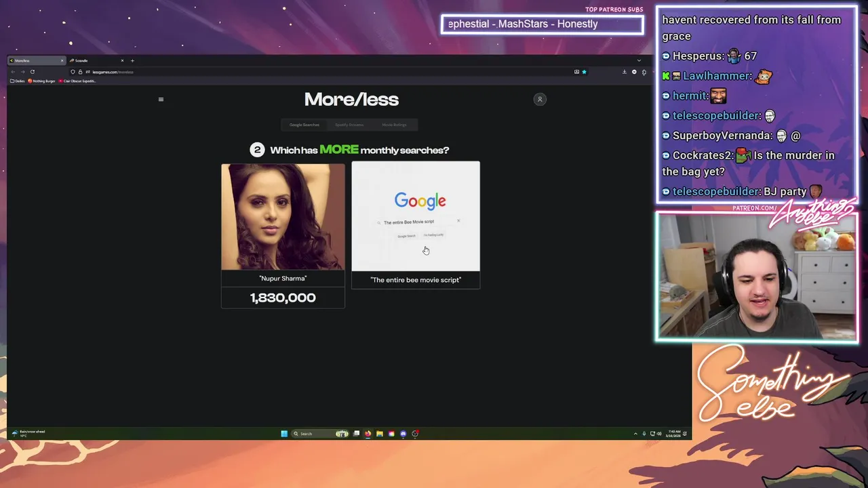Click the taskbar microphone icon
Viewport: 868px width, 488px height.
click(x=644, y=434)
